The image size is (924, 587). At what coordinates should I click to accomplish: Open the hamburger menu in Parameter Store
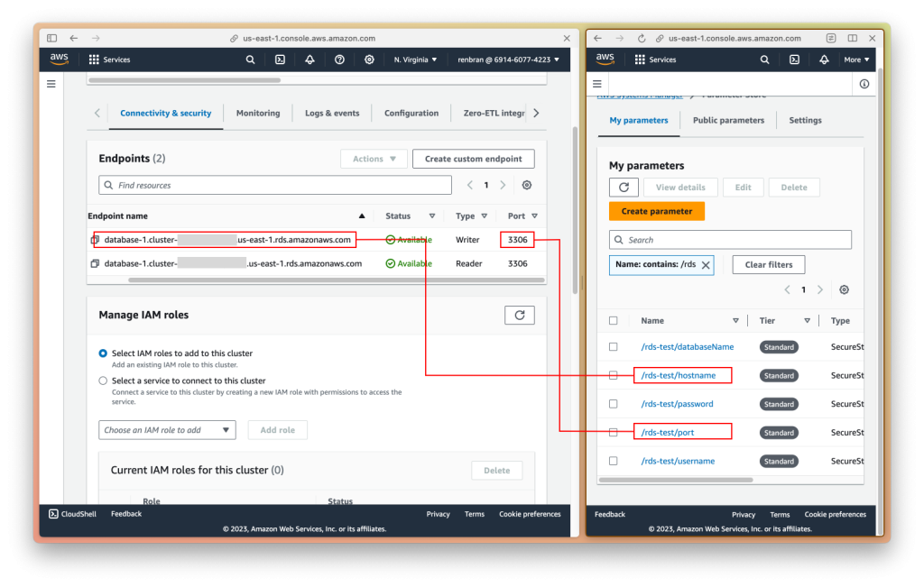(x=596, y=82)
